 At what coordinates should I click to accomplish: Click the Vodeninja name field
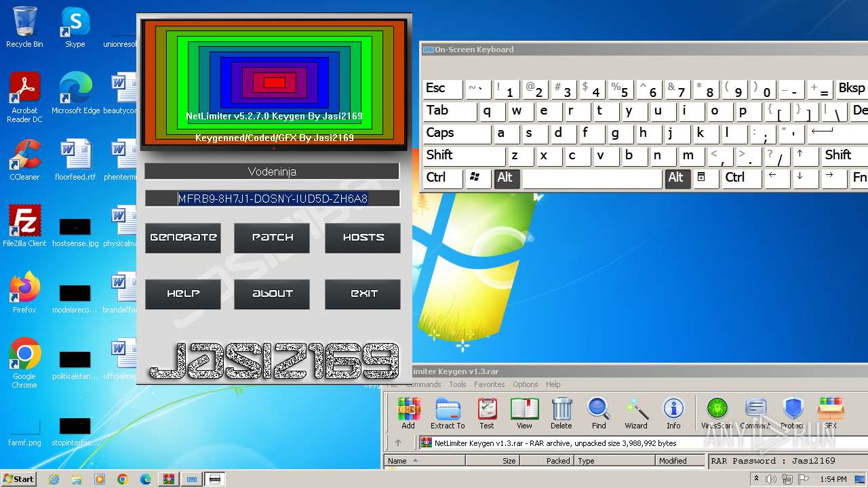pyautogui.click(x=272, y=171)
